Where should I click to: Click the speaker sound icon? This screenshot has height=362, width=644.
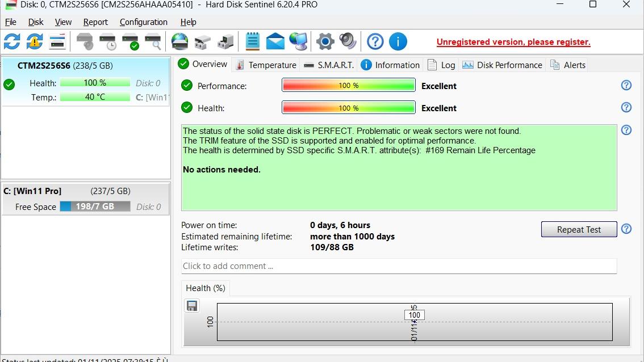click(x=348, y=41)
